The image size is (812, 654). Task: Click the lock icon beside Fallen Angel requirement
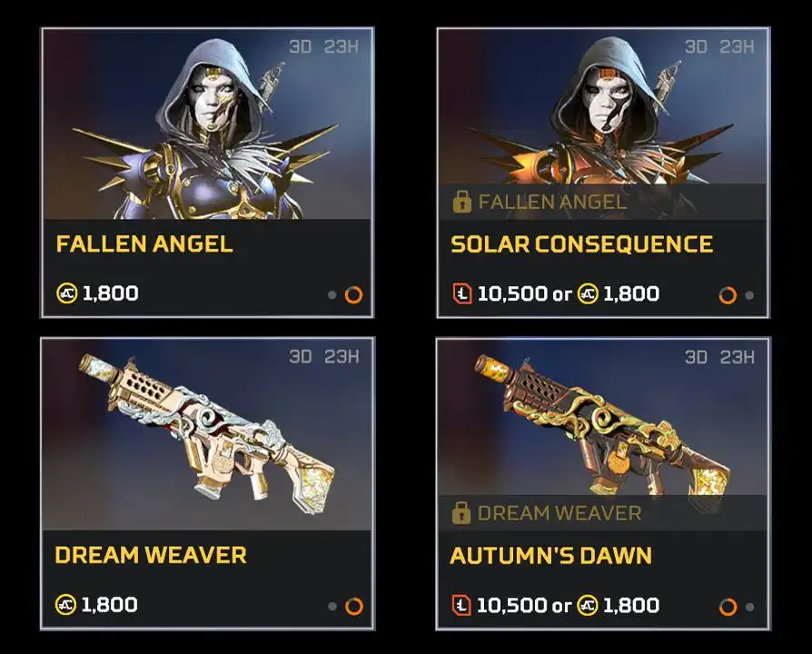click(x=462, y=202)
